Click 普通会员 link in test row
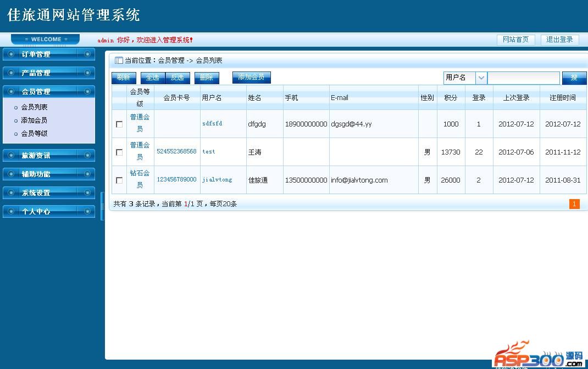 click(140, 151)
